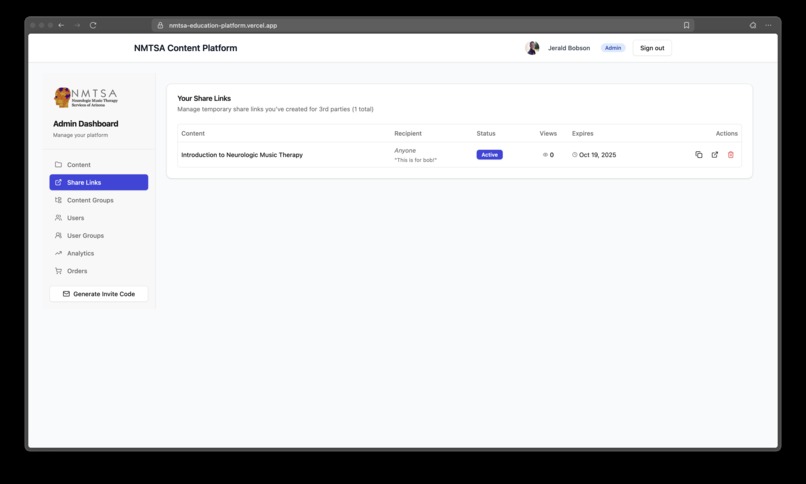Click the Expires column header
806x484 pixels.
(x=582, y=133)
